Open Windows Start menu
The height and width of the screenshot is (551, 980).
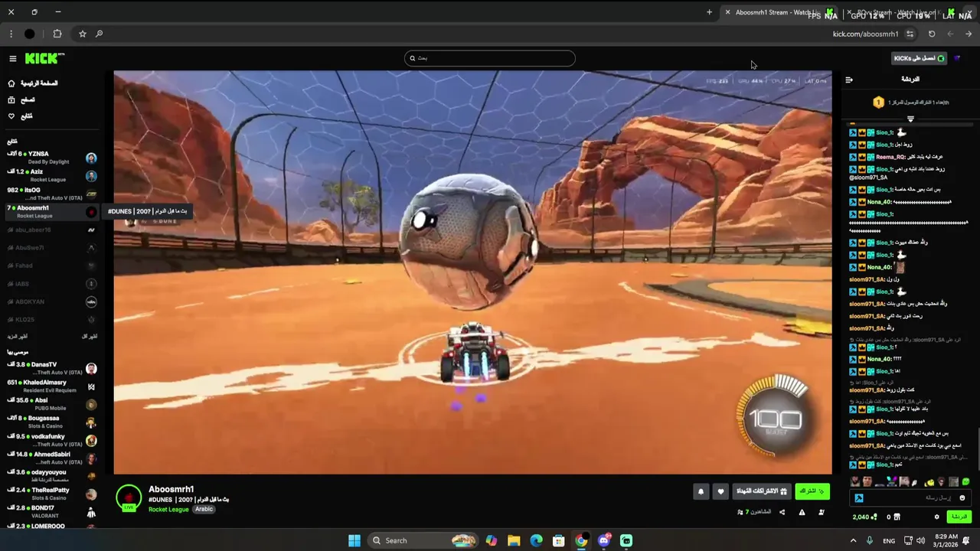(354, 540)
